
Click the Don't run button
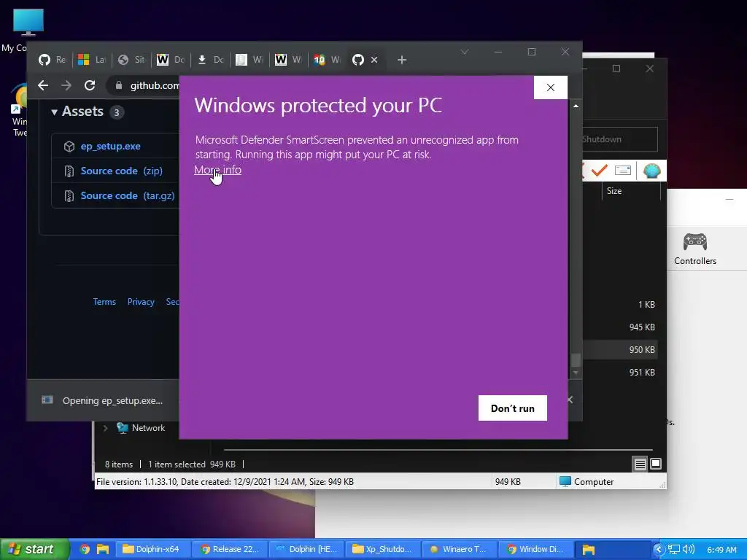pos(513,408)
